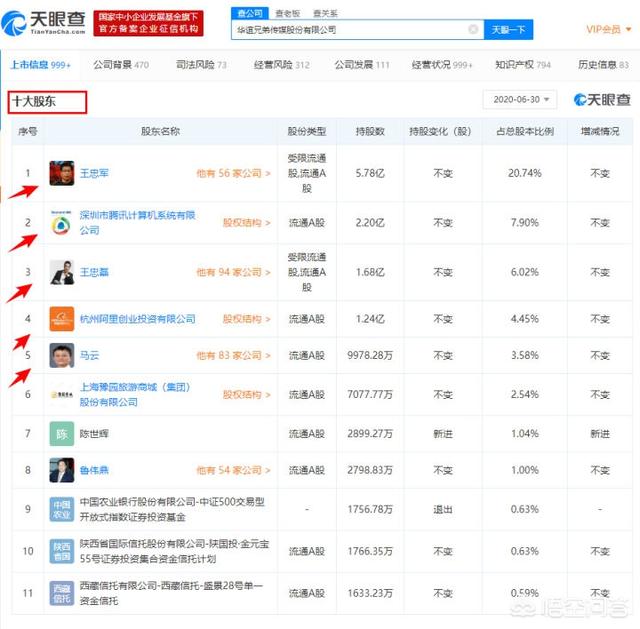
Task: Click the 退出 cell in row 9
Action: [443, 509]
